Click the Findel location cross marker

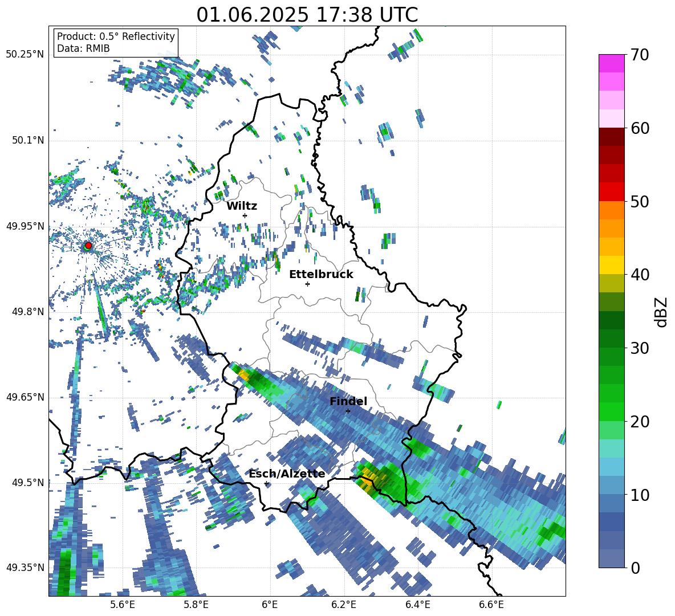tap(348, 411)
